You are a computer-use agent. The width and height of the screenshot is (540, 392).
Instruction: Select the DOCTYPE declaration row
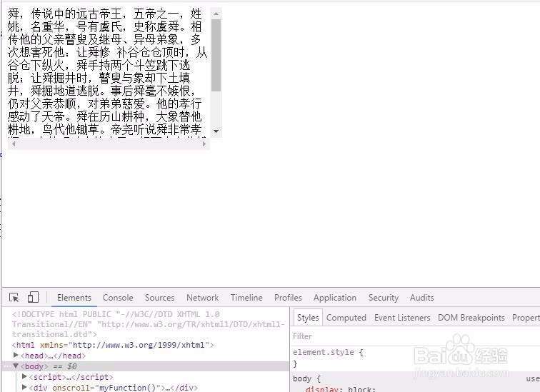(x=148, y=324)
